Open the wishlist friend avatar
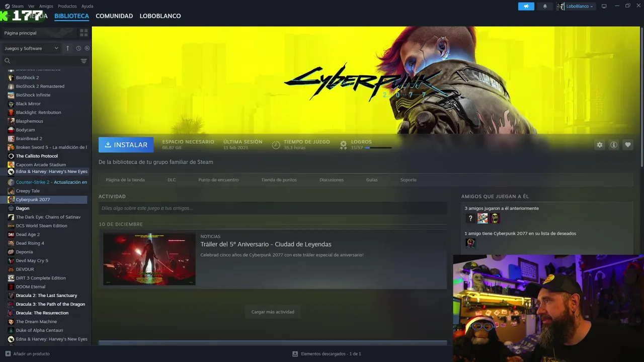The width and height of the screenshot is (644, 362). click(470, 243)
